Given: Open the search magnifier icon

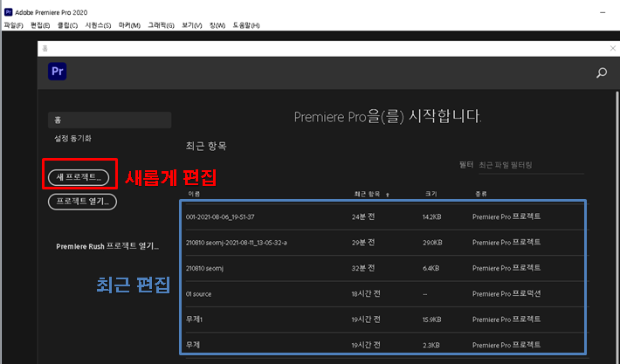Looking at the screenshot, I should tap(602, 72).
